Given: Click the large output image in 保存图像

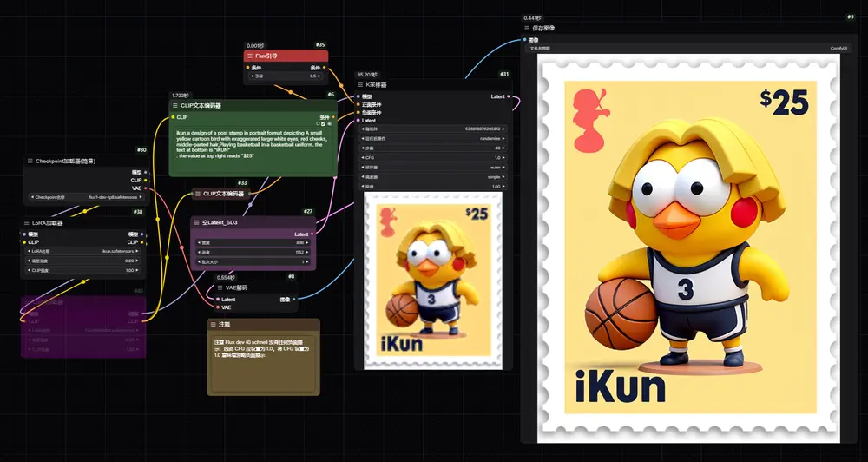Looking at the screenshot, I should pos(688,248).
